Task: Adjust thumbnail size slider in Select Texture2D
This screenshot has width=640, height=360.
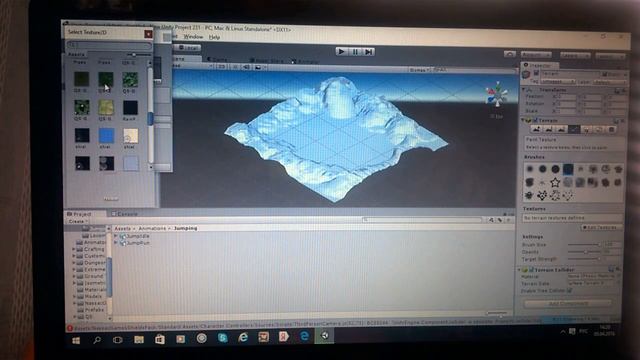Action: [139, 54]
